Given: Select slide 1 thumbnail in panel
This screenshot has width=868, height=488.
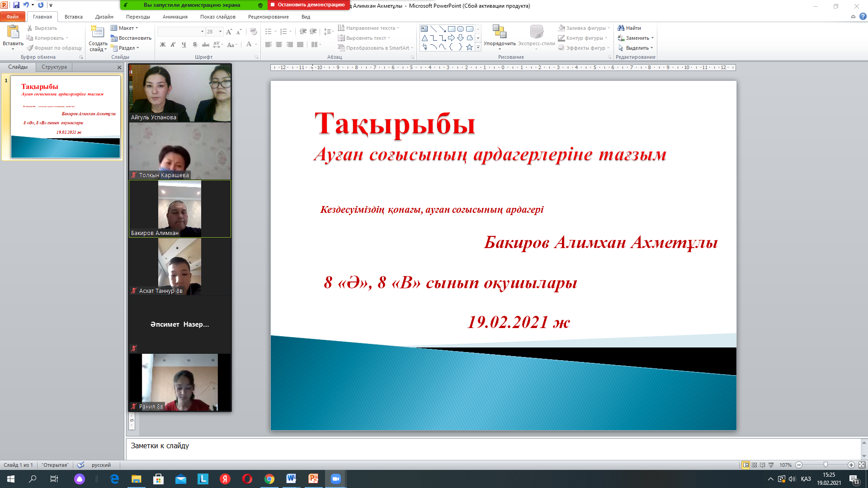Looking at the screenshot, I should tap(66, 117).
